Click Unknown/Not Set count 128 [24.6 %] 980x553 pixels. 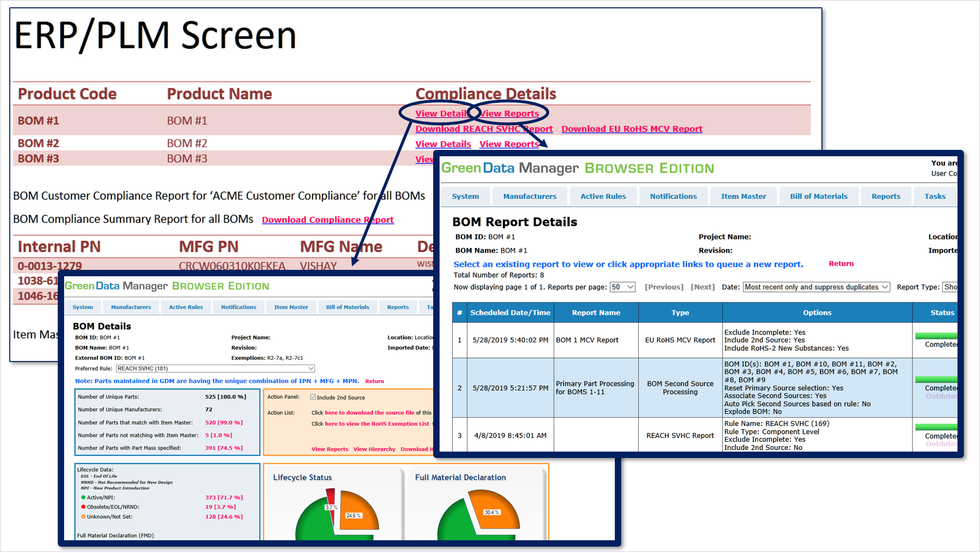click(x=224, y=517)
